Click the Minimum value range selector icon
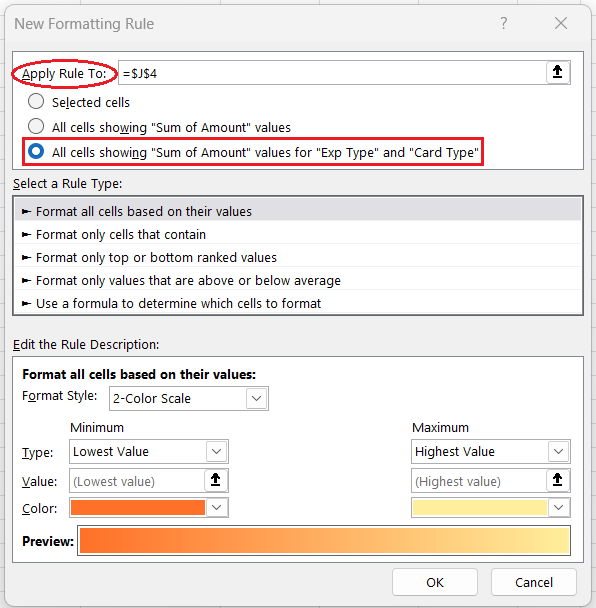The image size is (596, 608). (216, 480)
